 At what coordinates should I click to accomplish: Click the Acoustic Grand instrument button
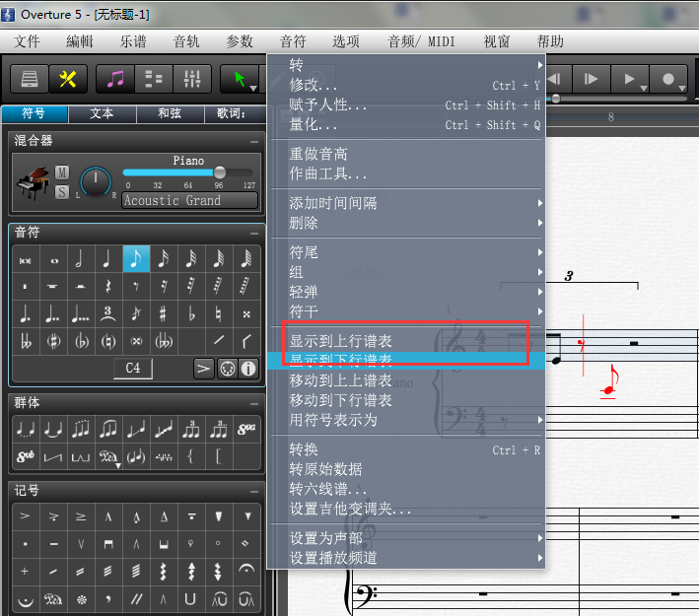(x=189, y=200)
